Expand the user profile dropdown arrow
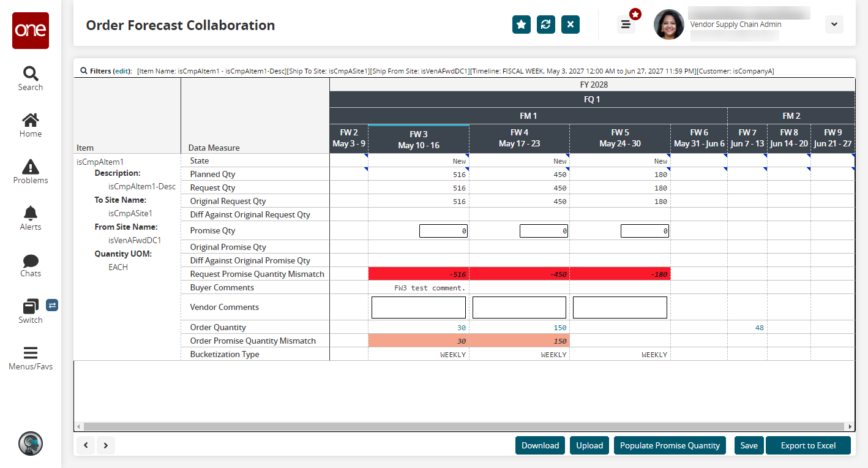 [834, 25]
